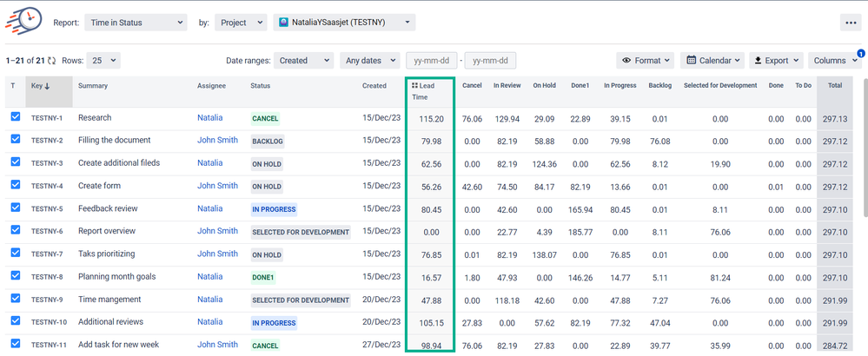Image resolution: width=868 pixels, height=356 pixels.
Task: Click the CANCEL status badge for TESTNY-1
Action: coord(265,118)
